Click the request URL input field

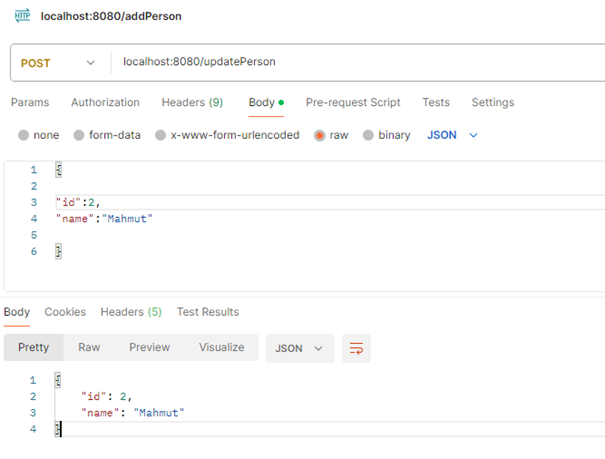(x=350, y=62)
